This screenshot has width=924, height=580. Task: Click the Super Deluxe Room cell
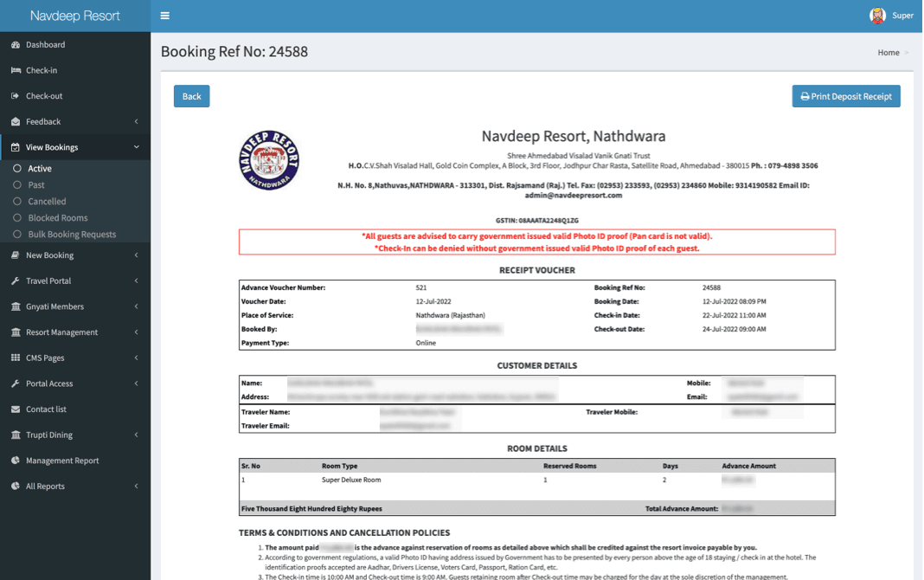(351, 480)
